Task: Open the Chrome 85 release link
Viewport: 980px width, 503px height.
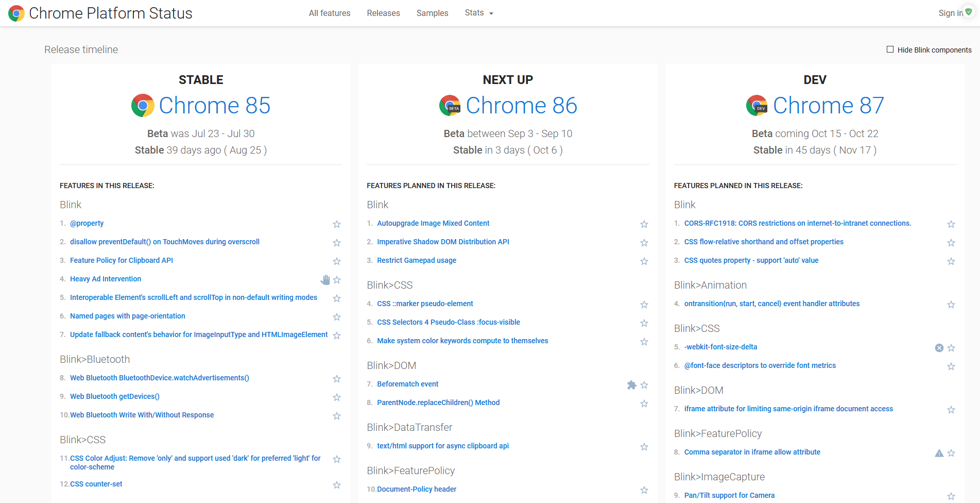Action: [214, 106]
